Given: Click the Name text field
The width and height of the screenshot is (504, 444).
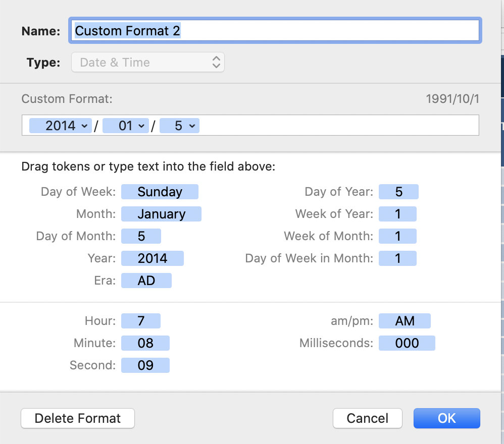Looking at the screenshot, I should click(275, 30).
